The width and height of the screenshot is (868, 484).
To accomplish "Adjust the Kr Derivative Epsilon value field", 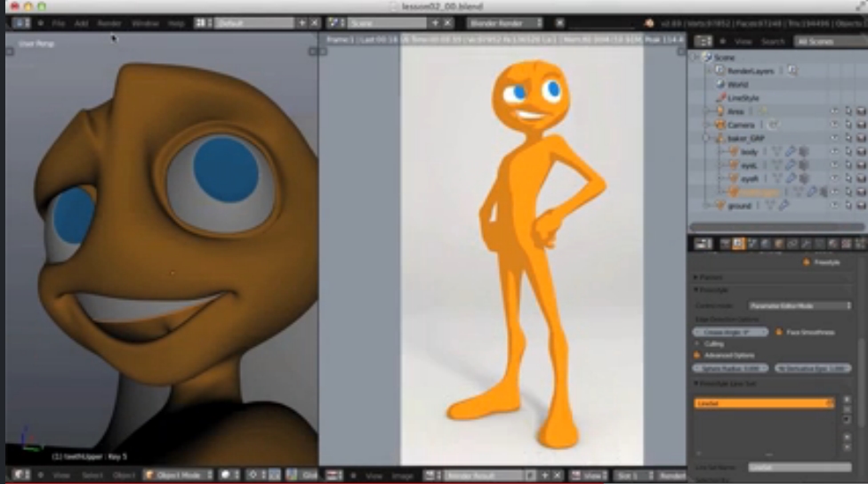I will point(813,367).
